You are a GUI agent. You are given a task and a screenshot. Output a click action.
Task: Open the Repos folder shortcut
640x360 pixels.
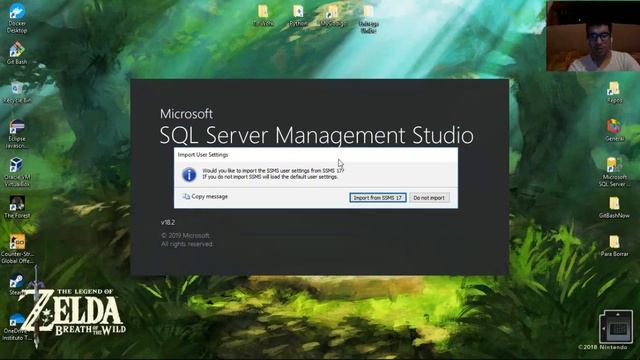(x=614, y=92)
